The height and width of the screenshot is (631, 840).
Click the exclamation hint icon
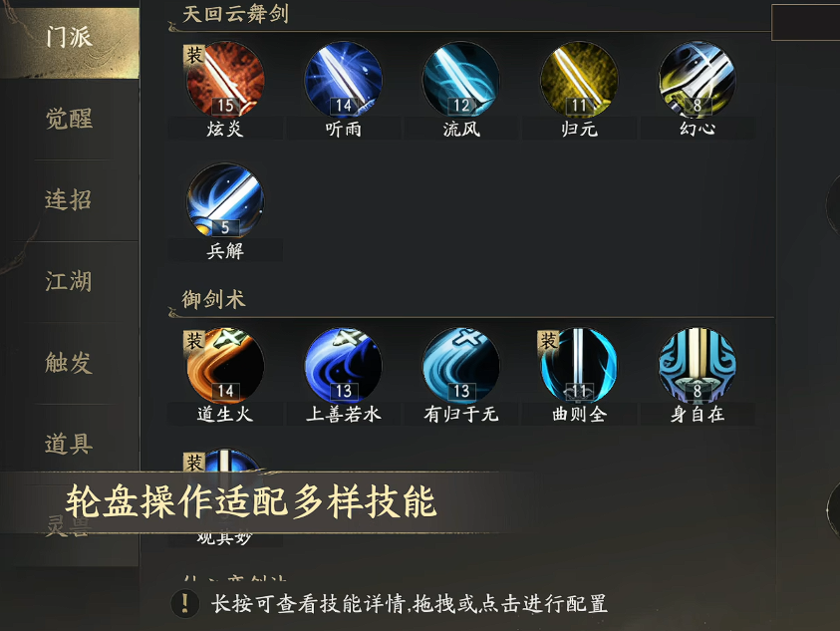point(185,604)
